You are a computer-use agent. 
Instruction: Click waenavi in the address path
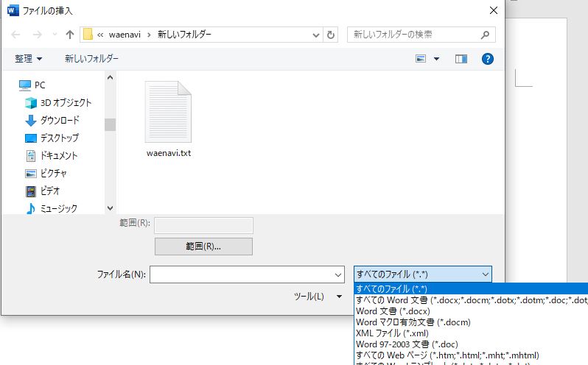pyautogui.click(x=125, y=35)
